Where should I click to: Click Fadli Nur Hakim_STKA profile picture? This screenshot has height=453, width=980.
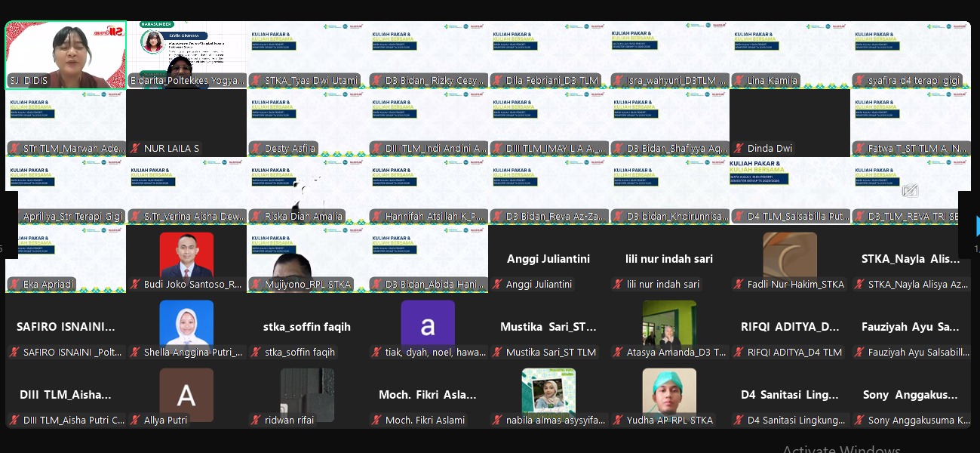790,255
